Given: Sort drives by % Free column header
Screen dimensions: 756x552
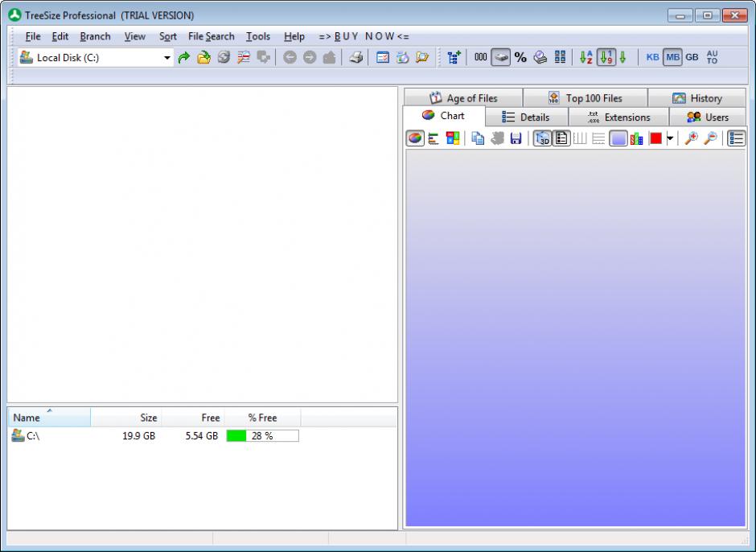Looking at the screenshot, I should click(262, 418).
